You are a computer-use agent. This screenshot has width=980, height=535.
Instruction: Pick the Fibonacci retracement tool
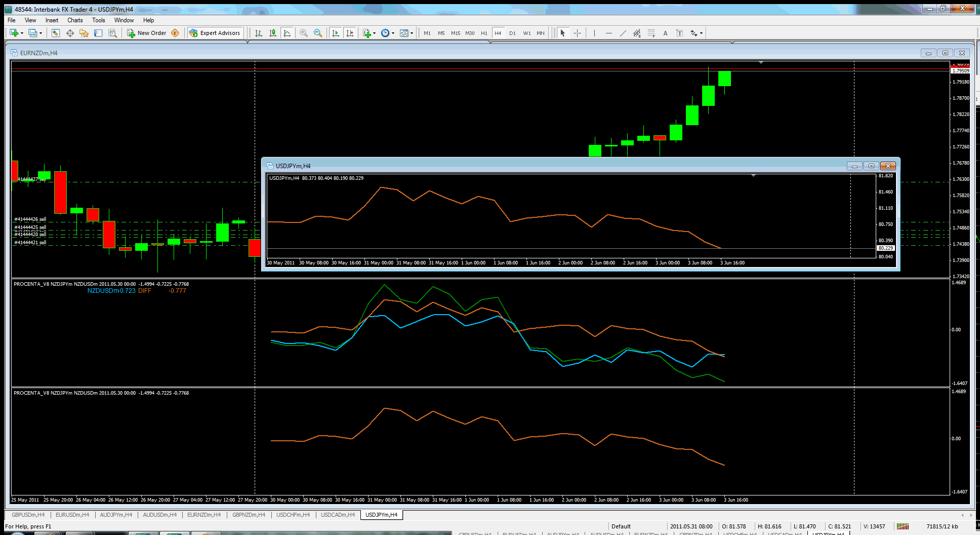[x=651, y=33]
